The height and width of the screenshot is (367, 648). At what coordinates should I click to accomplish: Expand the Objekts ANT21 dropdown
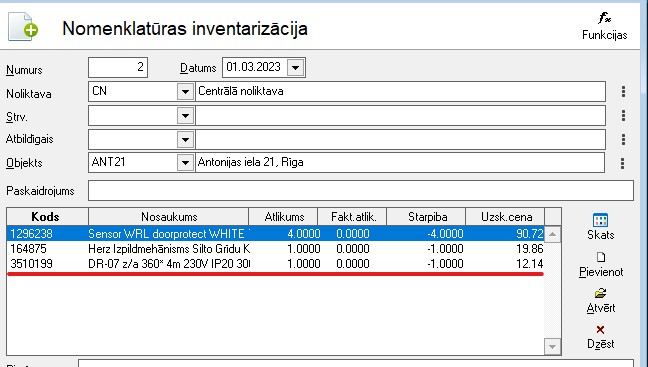tap(186, 163)
